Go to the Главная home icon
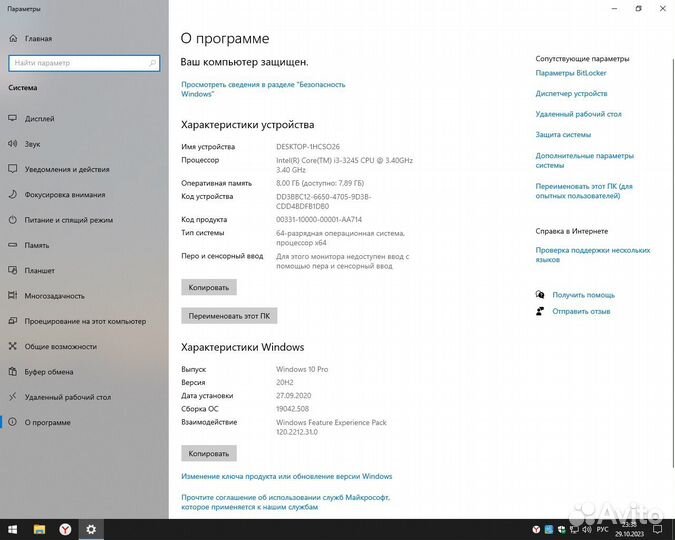The height and width of the screenshot is (540, 675). click(x=13, y=38)
